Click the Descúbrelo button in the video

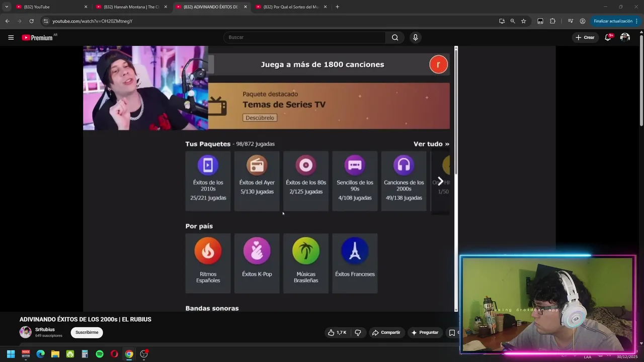click(260, 118)
